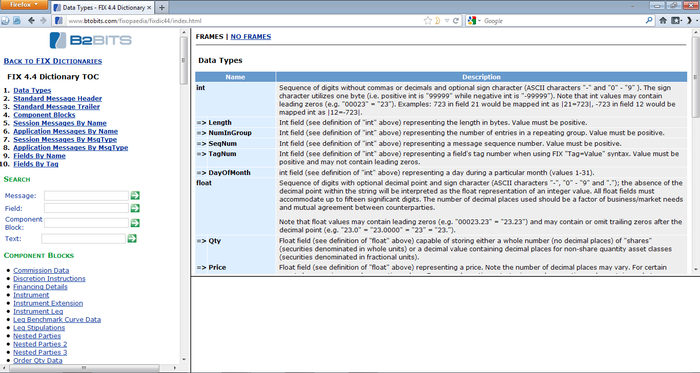Open Session Messages By Name
Image resolution: width=700 pixels, height=373 pixels.
click(60, 123)
